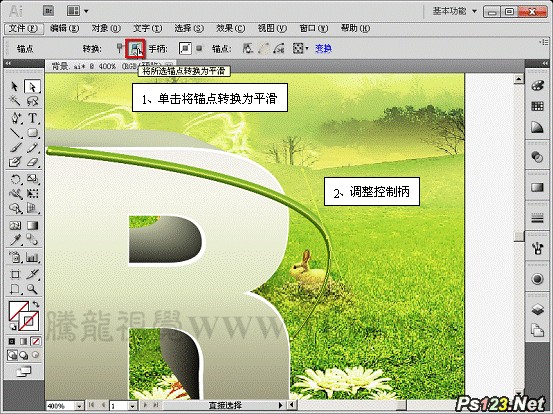Open the Swatches grid panel icon
The height and width of the screenshot is (414, 553).
click(537, 106)
